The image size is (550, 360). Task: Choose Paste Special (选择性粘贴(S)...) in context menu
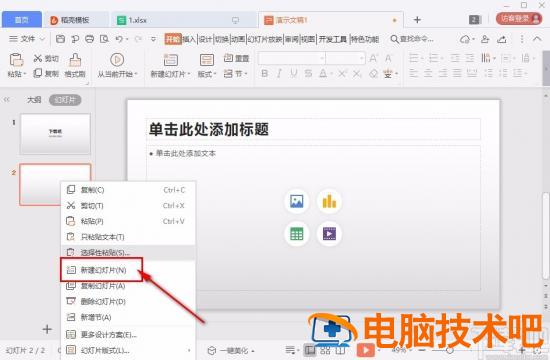tap(128, 253)
